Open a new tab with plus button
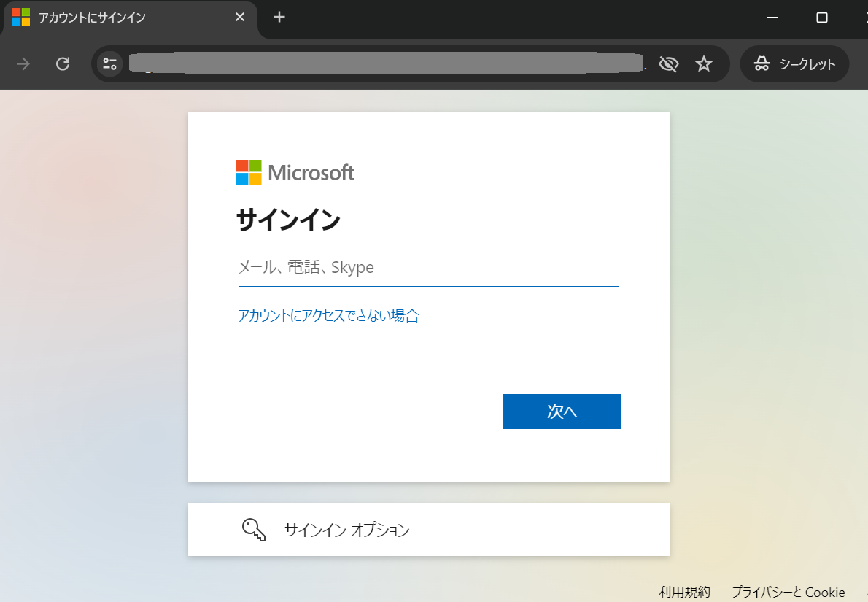The width and height of the screenshot is (868, 602). pos(279,18)
